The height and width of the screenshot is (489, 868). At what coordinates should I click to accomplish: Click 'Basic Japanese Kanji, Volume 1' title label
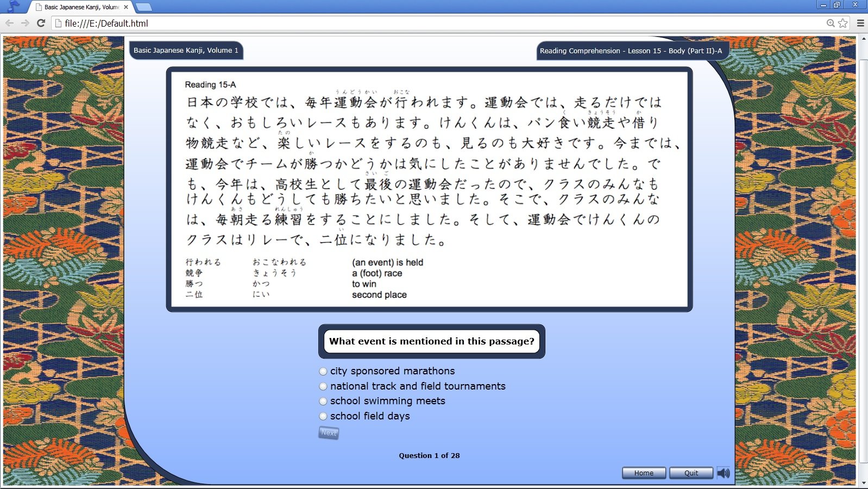(186, 50)
